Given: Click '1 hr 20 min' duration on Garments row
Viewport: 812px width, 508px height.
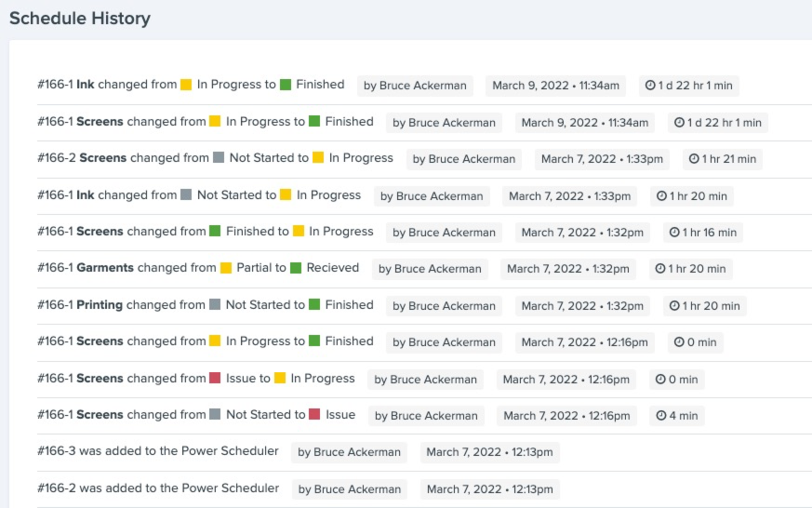Looking at the screenshot, I should point(691,269).
